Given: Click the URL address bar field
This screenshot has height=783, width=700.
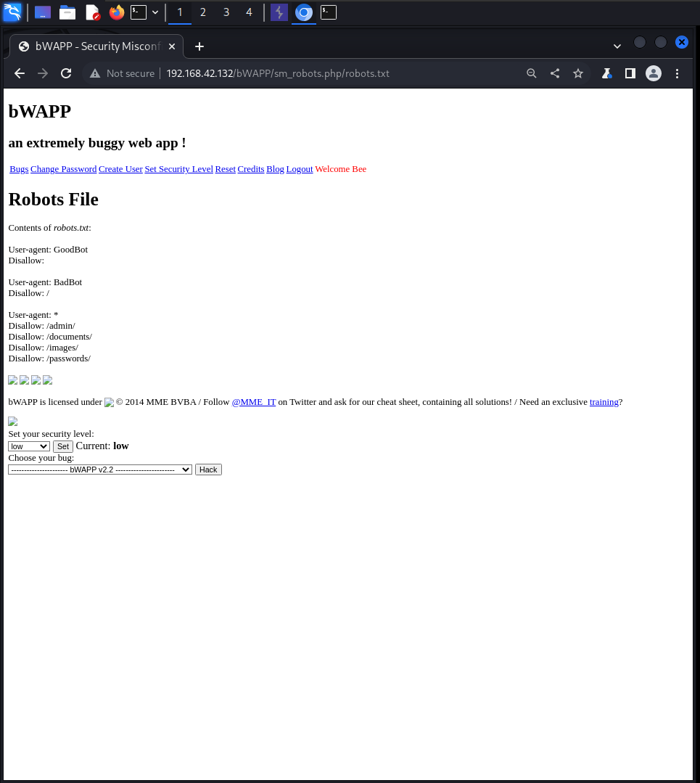Looking at the screenshot, I should [326, 73].
